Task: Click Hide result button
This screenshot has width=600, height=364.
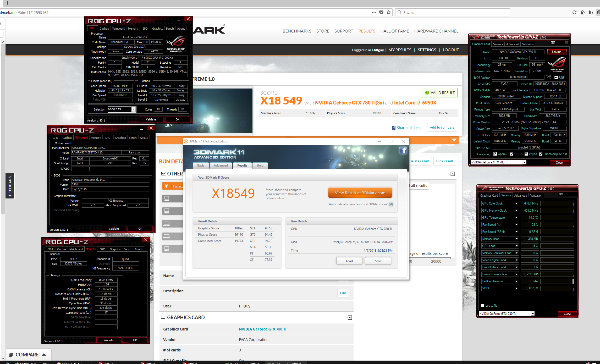Action: tap(444, 161)
